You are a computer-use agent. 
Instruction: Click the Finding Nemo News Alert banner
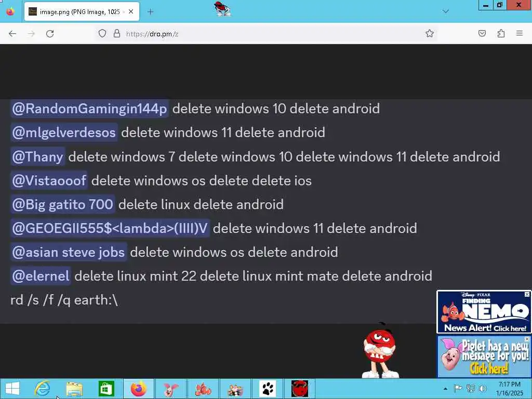(x=484, y=312)
